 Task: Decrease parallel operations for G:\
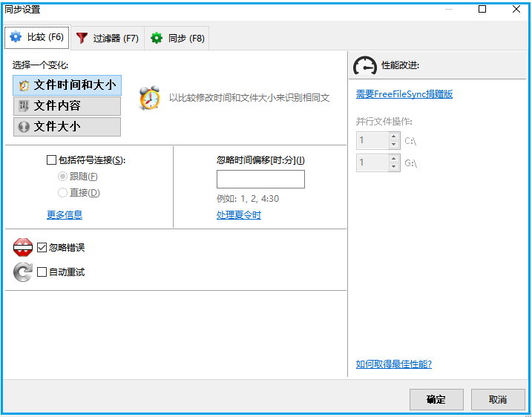click(393, 167)
